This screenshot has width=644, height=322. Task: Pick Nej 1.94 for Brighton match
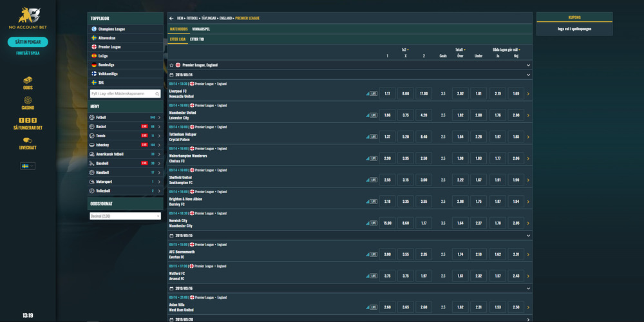coord(516,202)
